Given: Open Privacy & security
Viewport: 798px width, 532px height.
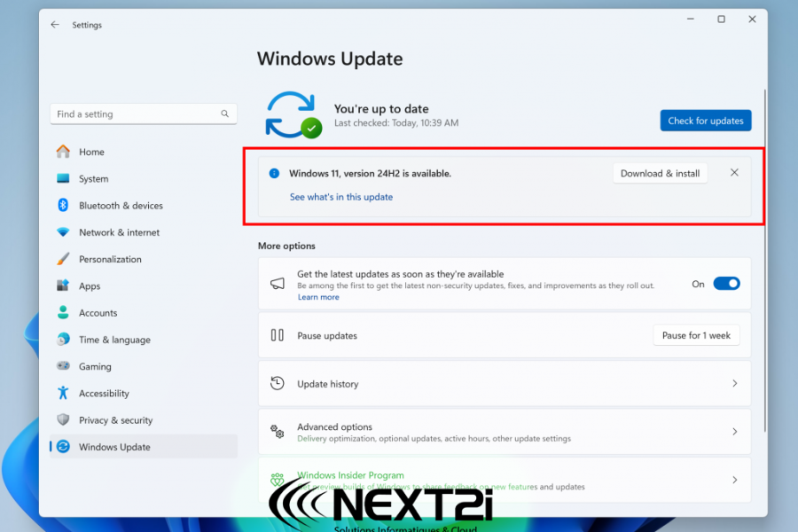Looking at the screenshot, I should click(144, 420).
